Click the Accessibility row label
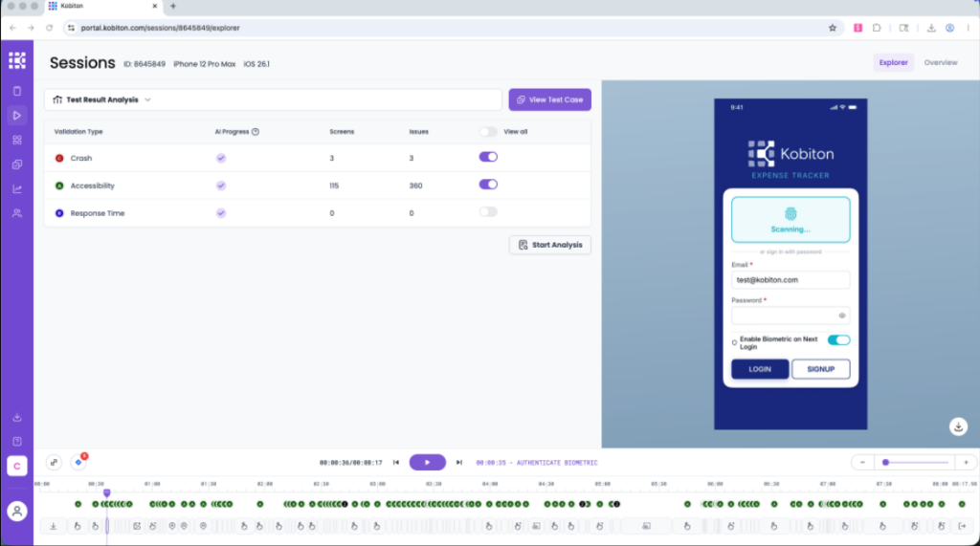Screen dimensions: 980x546 (x=93, y=186)
